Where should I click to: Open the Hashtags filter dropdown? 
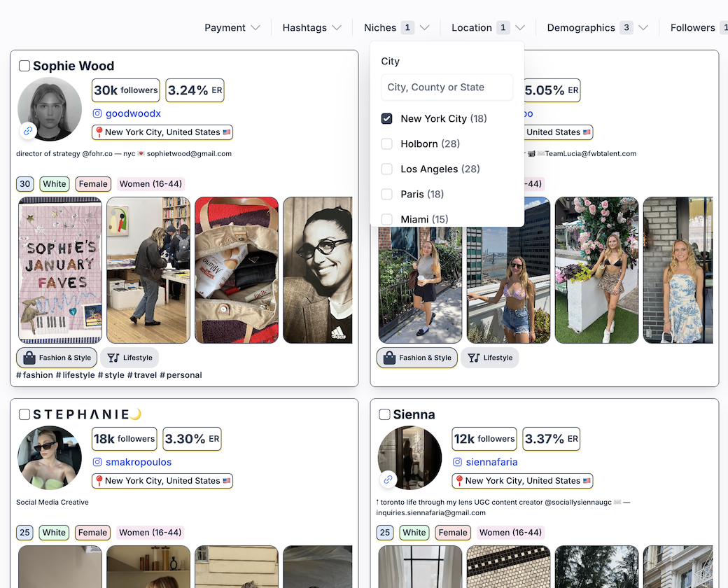(311, 28)
